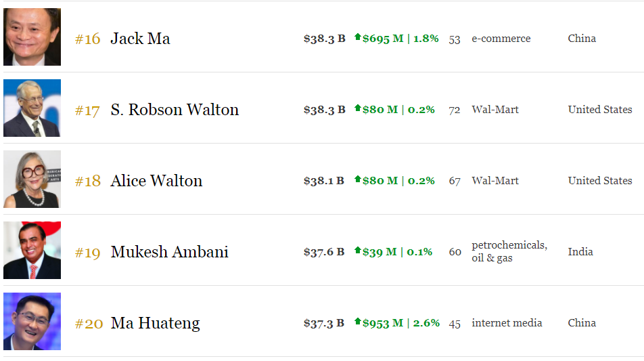Image resolution: width=644 pixels, height=361 pixels.
Task: Open Ma Huateng's profile link
Action: click(x=155, y=323)
